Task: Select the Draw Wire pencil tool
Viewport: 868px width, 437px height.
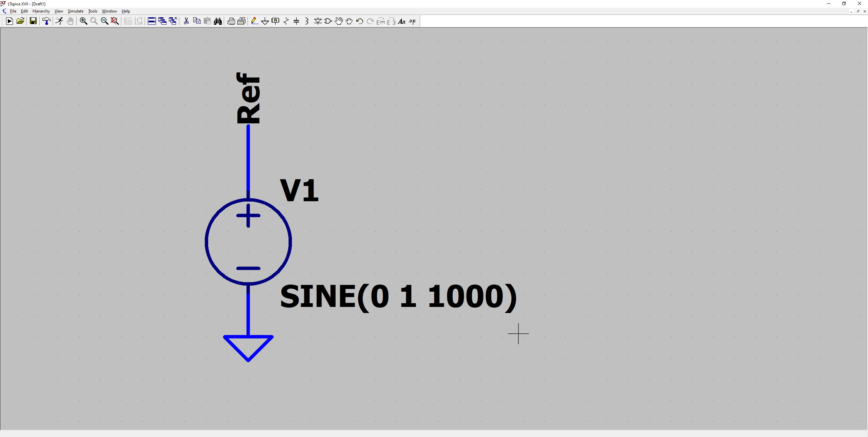Action: point(254,21)
